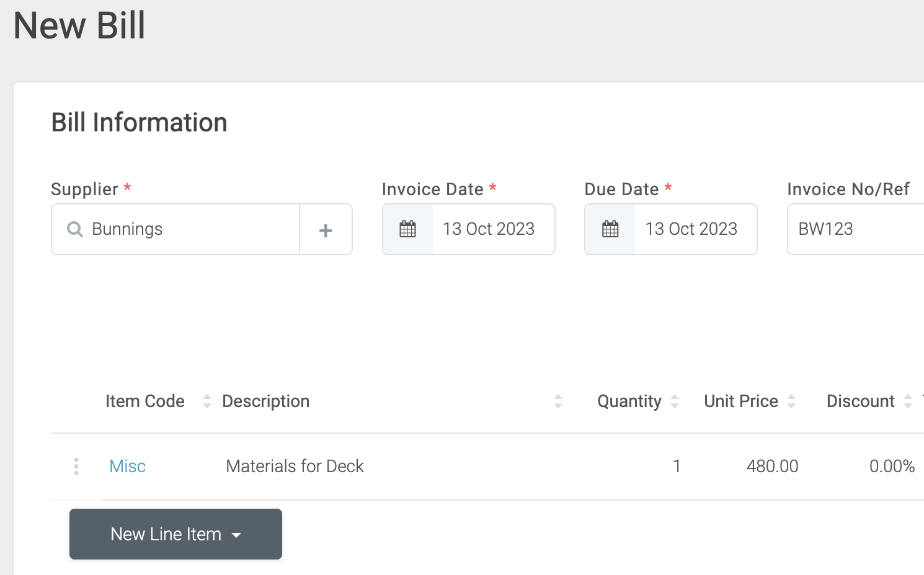This screenshot has height=575, width=924.
Task: Edit the Due Date 13 Oct 2023 field
Action: coord(691,229)
